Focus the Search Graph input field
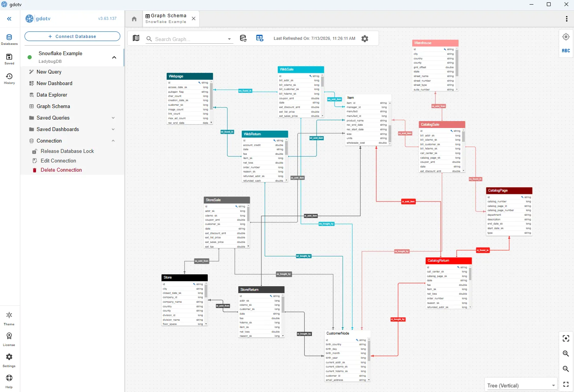The height and width of the screenshot is (392, 574). tap(189, 39)
